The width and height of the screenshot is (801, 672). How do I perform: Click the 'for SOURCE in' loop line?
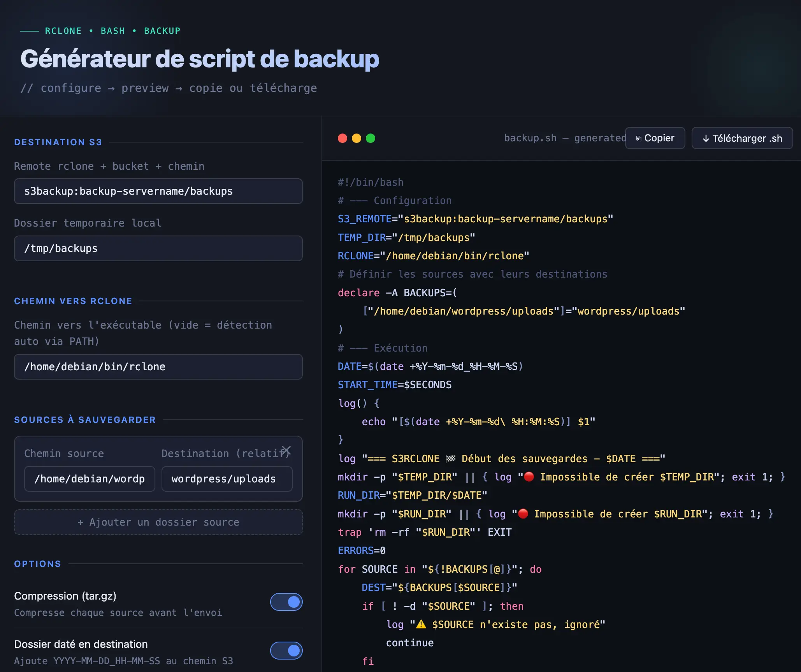pyautogui.click(x=439, y=569)
